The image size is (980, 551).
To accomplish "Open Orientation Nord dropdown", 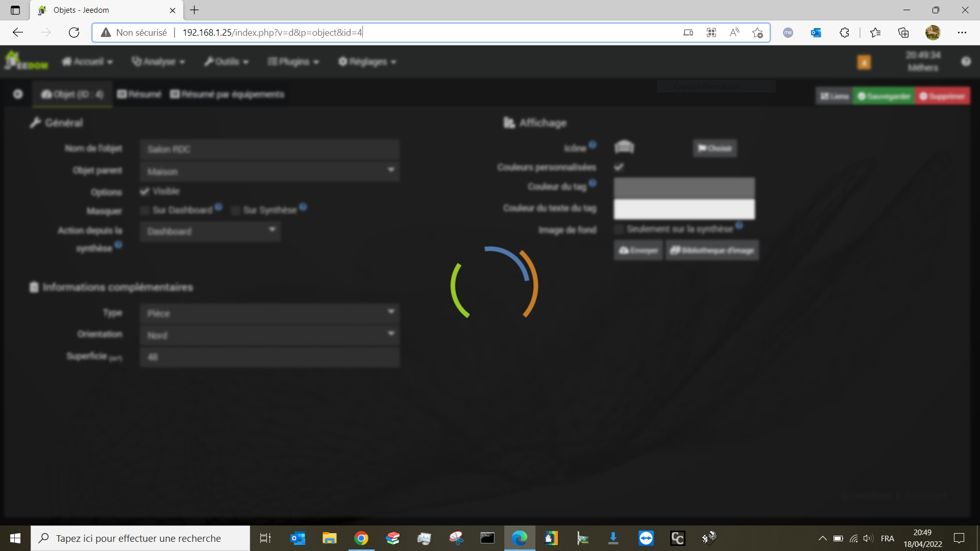I will click(x=269, y=335).
